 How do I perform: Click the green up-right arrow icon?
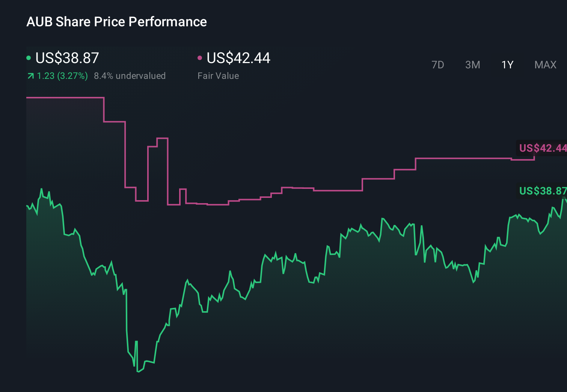coord(31,76)
